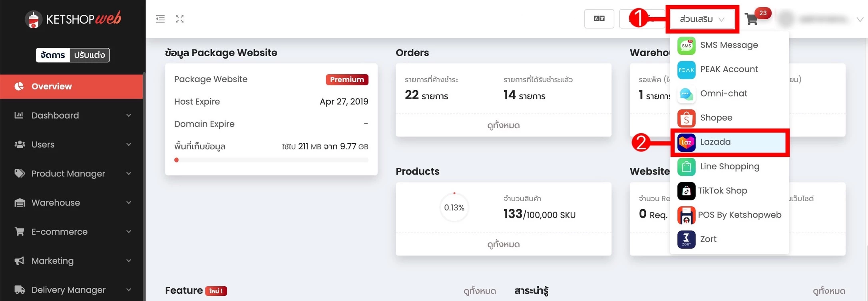Select TikTok Shop menu entry
Viewport: 868px width, 301px height.
(x=729, y=191)
